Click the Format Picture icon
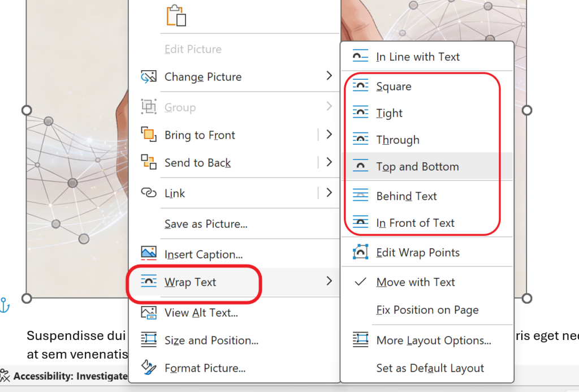This screenshot has height=392, width=579. [149, 368]
